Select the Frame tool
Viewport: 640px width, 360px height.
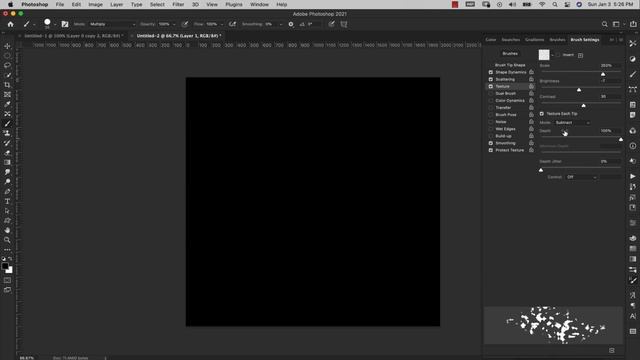7,95
